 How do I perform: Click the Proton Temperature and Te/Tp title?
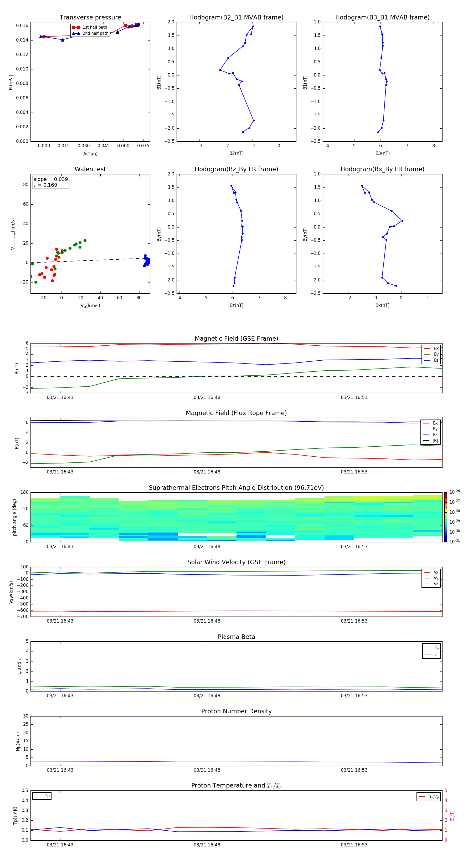click(x=236, y=785)
